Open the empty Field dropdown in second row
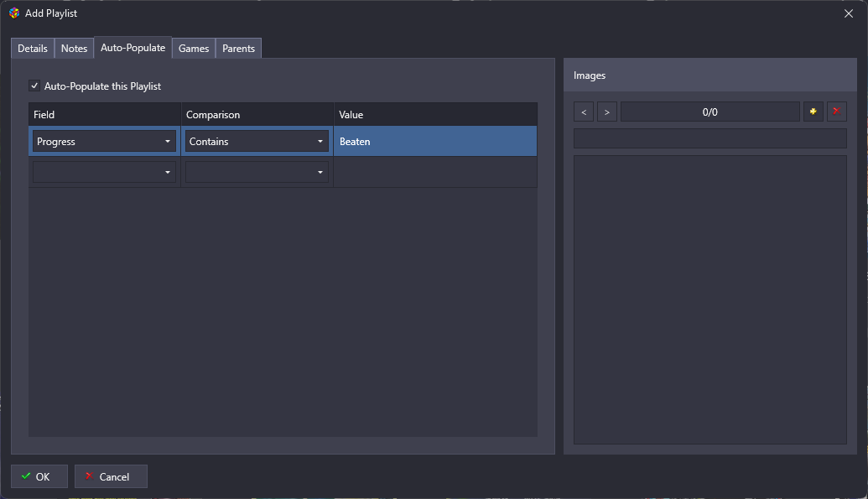Screen dimensions: 868x499 [104, 172]
